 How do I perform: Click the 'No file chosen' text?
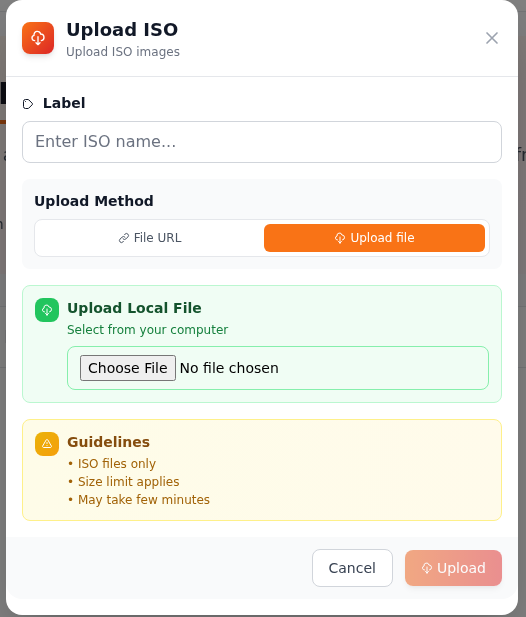(229, 368)
